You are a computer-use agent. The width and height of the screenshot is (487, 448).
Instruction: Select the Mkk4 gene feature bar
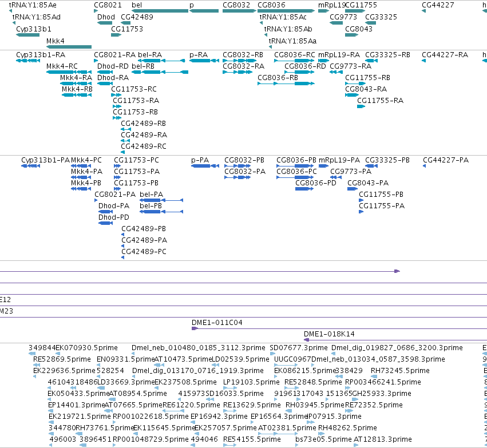[69, 47]
